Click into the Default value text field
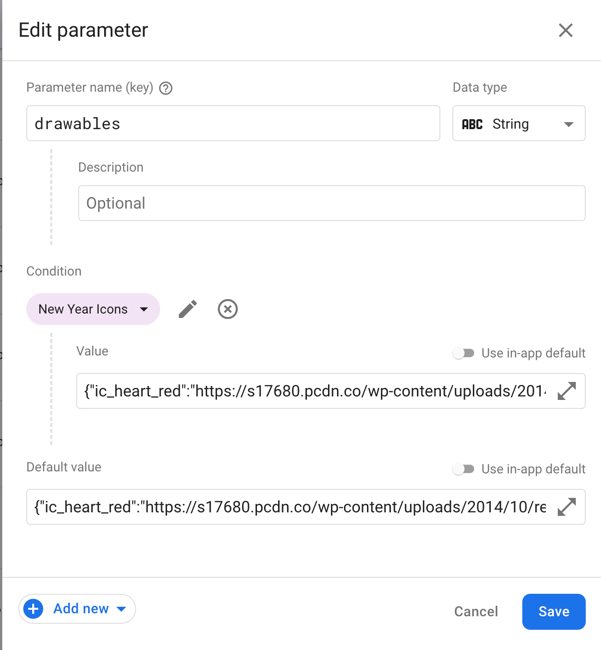 [x=290, y=507]
